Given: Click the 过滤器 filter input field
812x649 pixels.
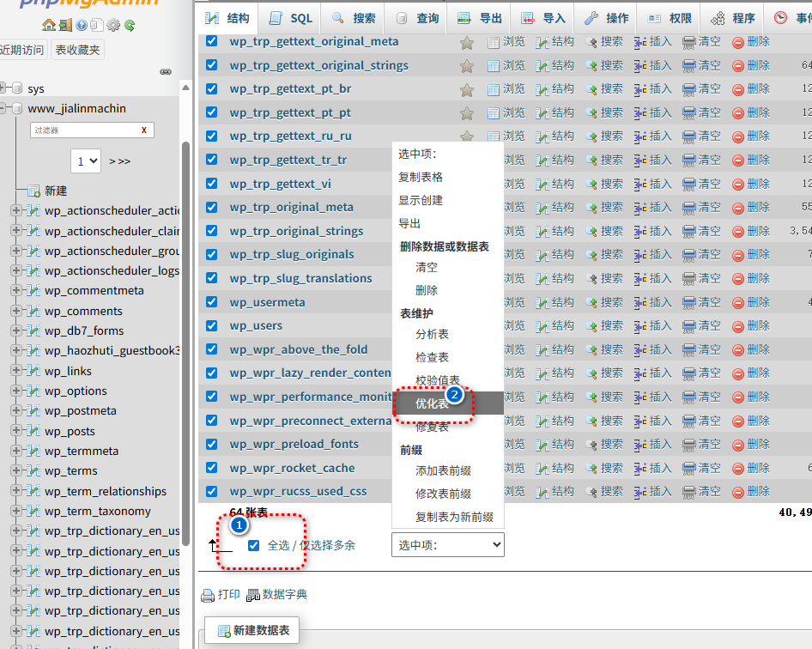Looking at the screenshot, I should [84, 130].
